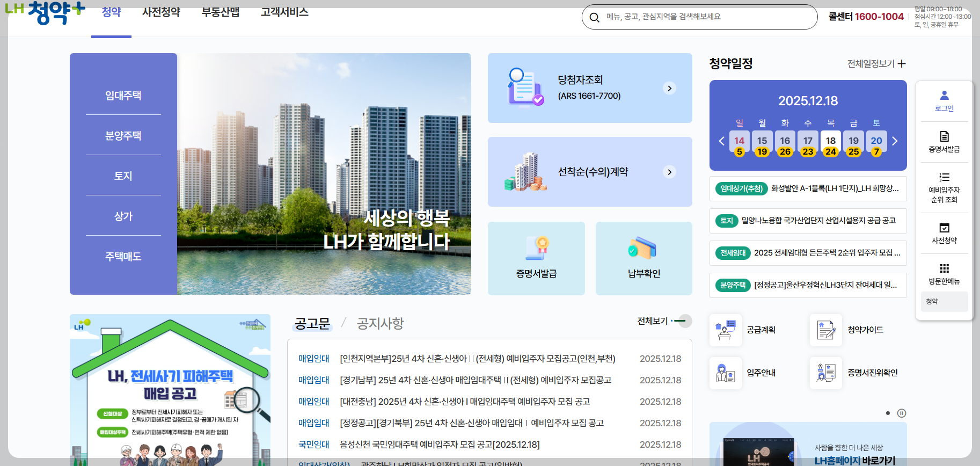Switch to the 공고문 tab
The image size is (980, 466).
(x=312, y=324)
